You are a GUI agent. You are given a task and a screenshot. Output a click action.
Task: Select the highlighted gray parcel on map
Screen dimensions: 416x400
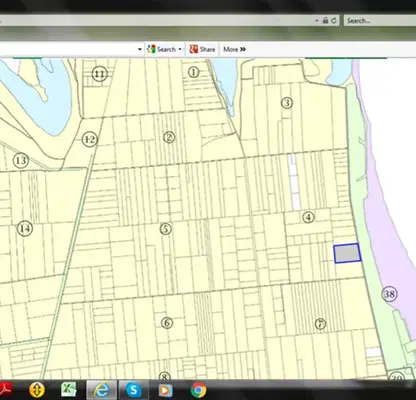[347, 253]
